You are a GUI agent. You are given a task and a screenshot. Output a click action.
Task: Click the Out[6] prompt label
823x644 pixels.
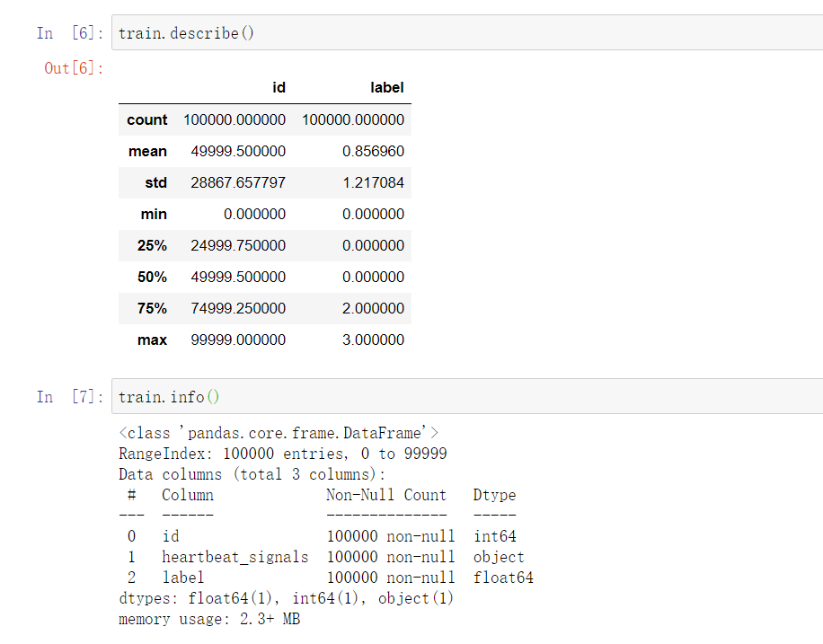point(74,68)
